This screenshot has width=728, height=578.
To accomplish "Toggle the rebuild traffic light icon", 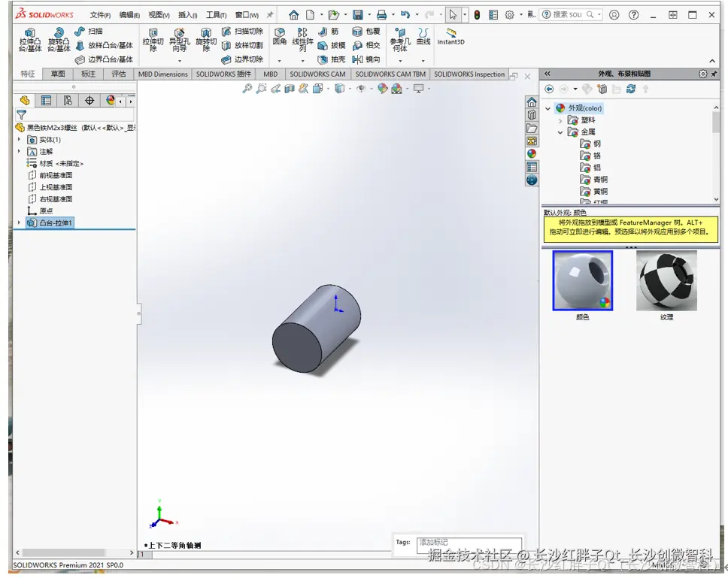I will tap(477, 15).
